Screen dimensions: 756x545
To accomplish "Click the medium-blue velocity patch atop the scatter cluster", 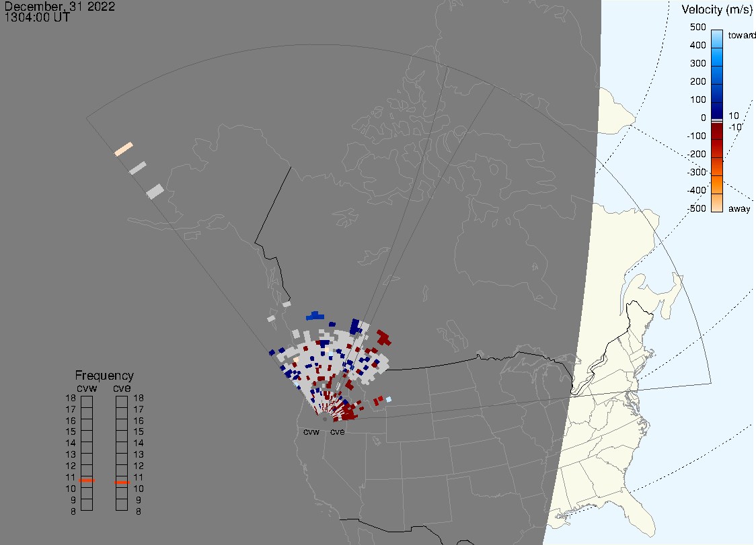I will (x=315, y=316).
